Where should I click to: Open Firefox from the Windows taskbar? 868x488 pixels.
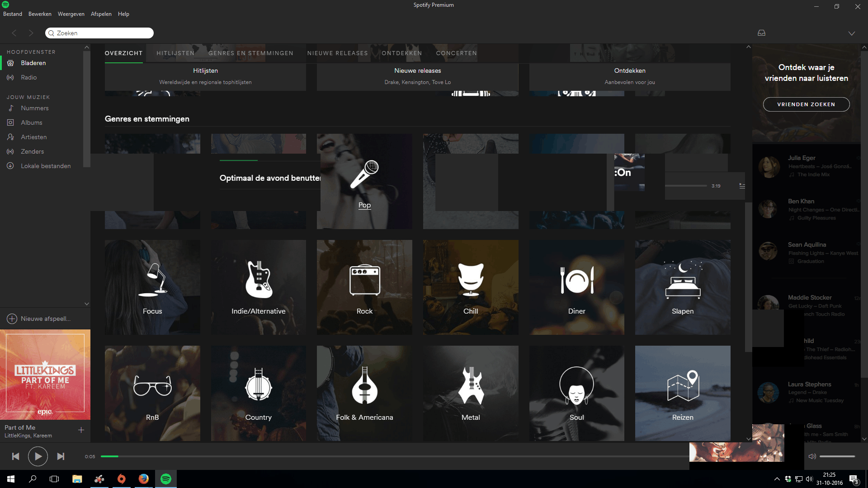[x=144, y=479]
